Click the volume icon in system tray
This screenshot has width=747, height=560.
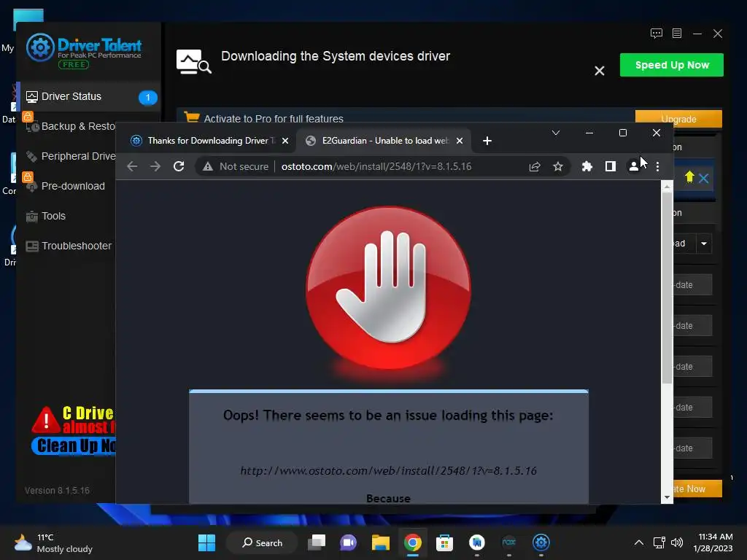point(676,542)
